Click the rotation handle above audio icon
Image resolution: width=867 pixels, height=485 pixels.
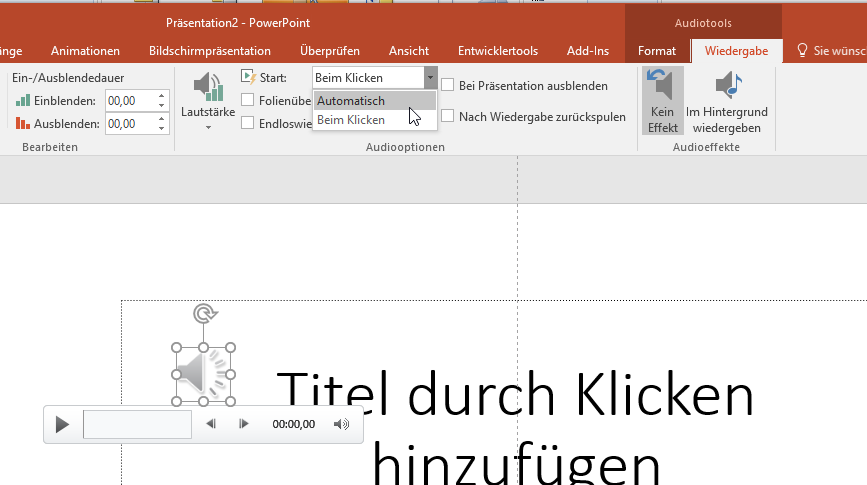point(205,314)
